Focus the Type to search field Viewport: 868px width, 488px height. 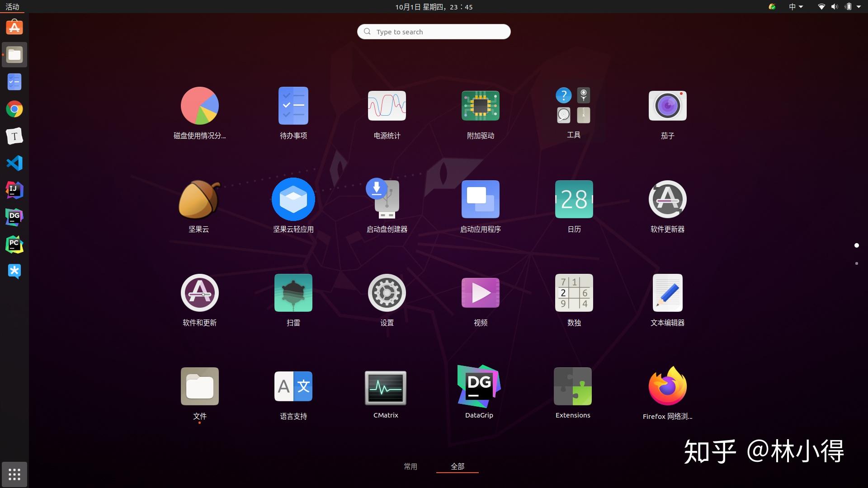click(x=434, y=32)
